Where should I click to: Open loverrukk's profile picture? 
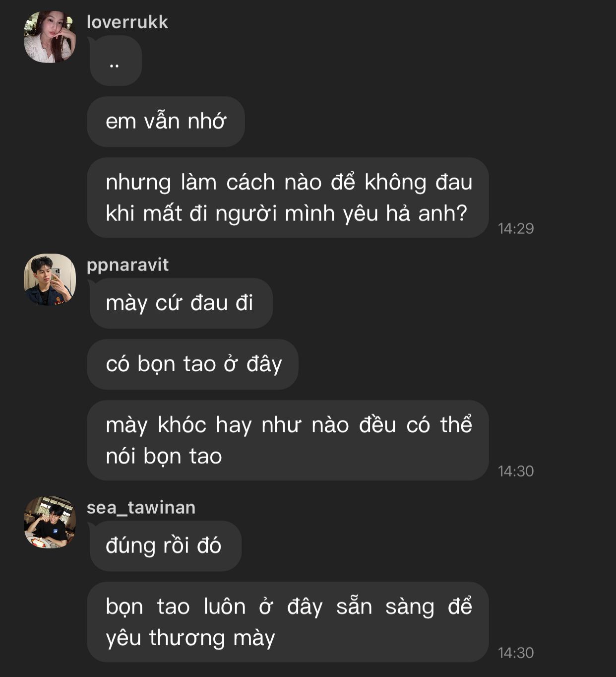(50, 37)
